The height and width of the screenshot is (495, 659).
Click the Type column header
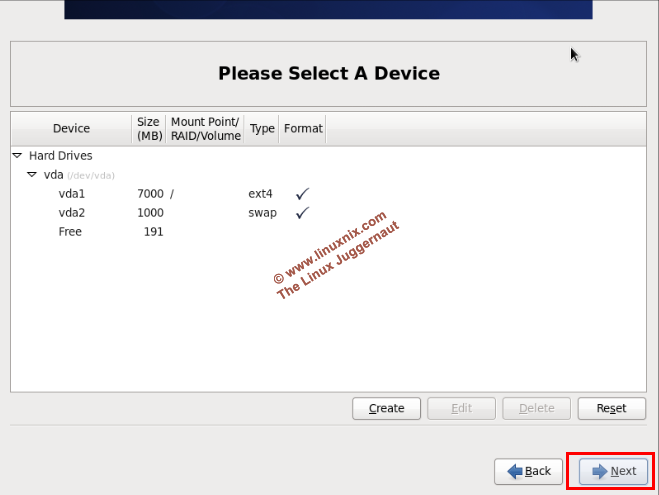pos(262,129)
